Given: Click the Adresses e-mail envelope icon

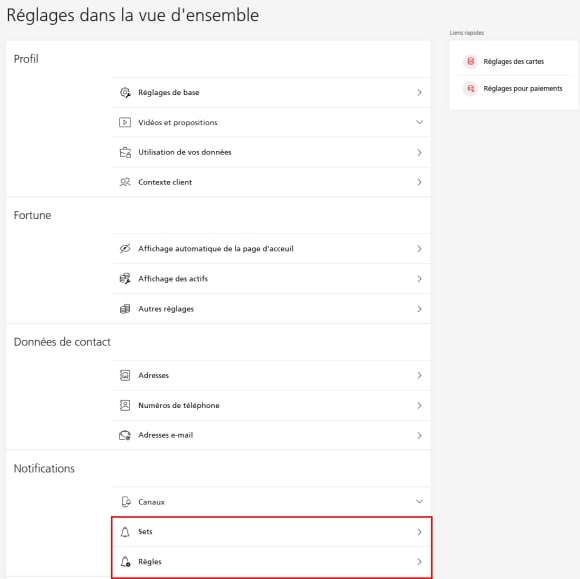Looking at the screenshot, I should point(125,435).
